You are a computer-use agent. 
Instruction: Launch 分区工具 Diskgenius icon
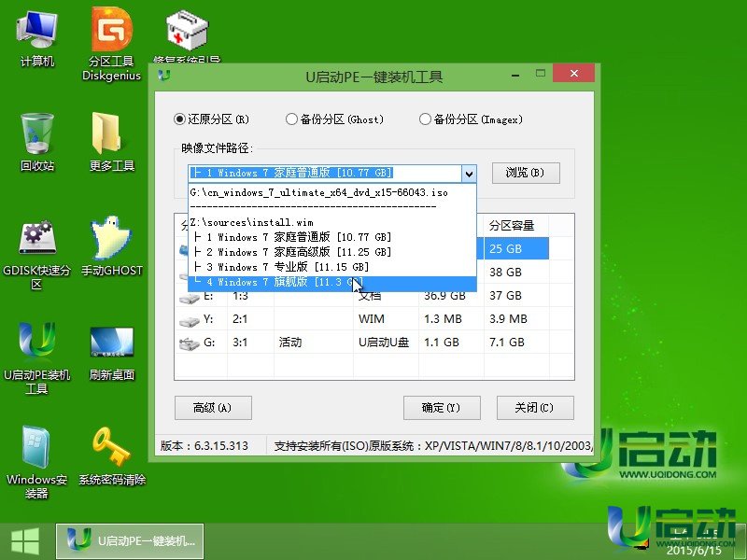pyautogui.click(x=111, y=45)
